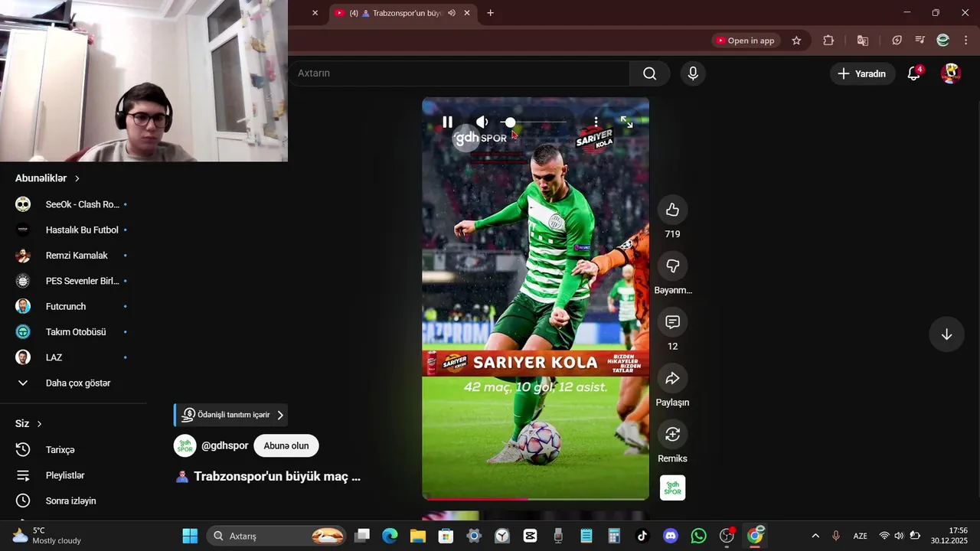Like the Shorts video with 719 likes
Viewport: 980px width, 551px height.
(x=672, y=210)
